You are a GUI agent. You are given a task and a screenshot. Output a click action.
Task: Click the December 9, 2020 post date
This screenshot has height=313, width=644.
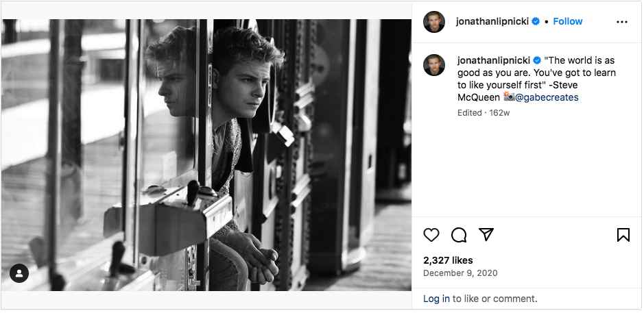460,273
